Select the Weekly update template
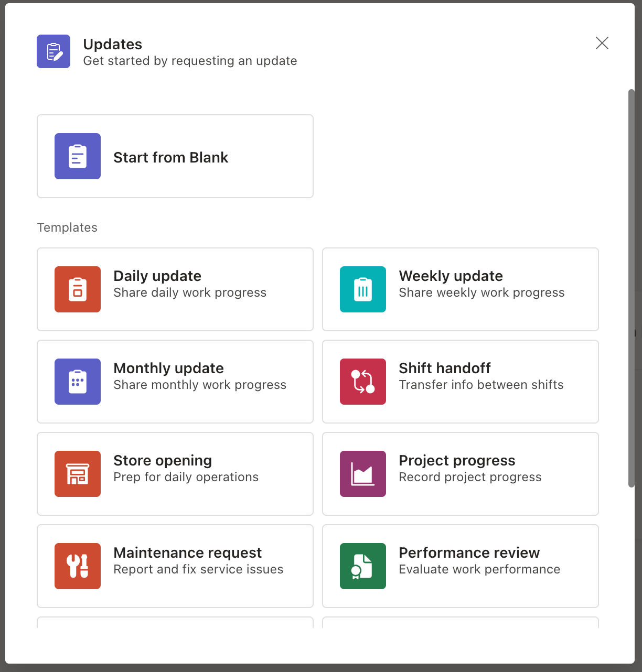 coord(461,289)
